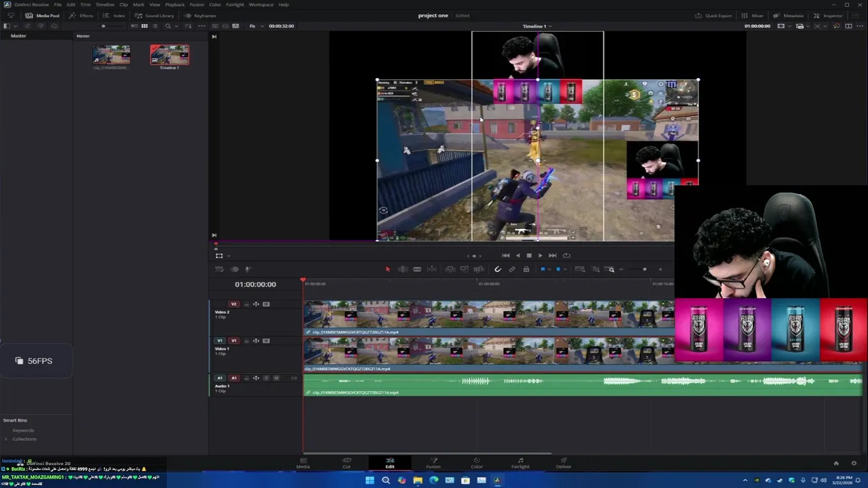This screenshot has width=868, height=488.
Task: Toggle loop playback
Action: point(566,256)
